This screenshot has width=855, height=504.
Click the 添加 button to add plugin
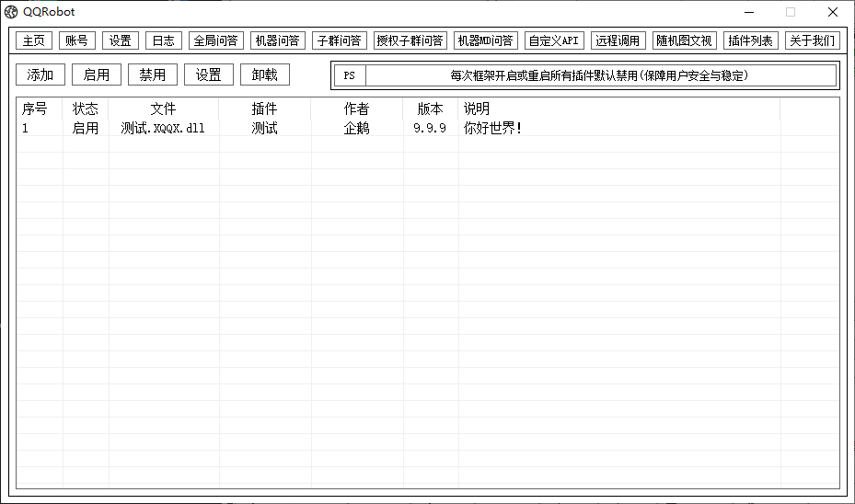[x=40, y=75]
